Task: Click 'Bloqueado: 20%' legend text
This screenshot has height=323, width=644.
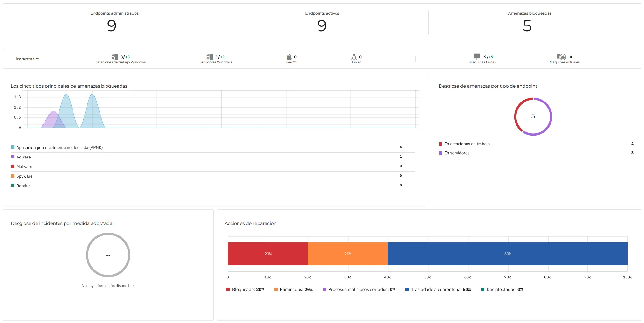Action: [x=248, y=290]
